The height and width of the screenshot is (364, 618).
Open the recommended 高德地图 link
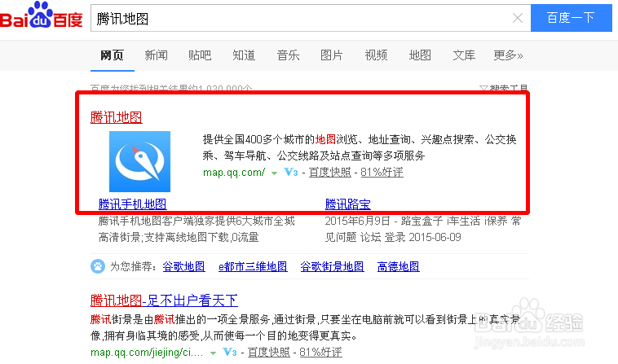(399, 267)
